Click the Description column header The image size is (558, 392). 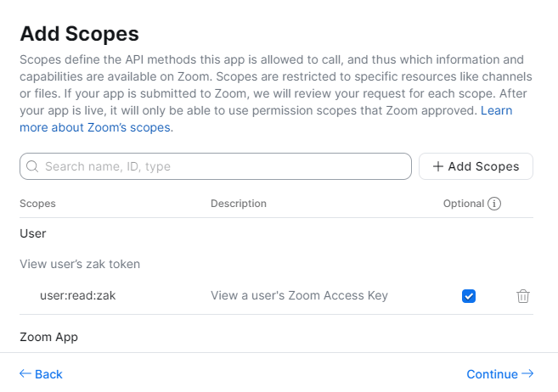tap(238, 204)
